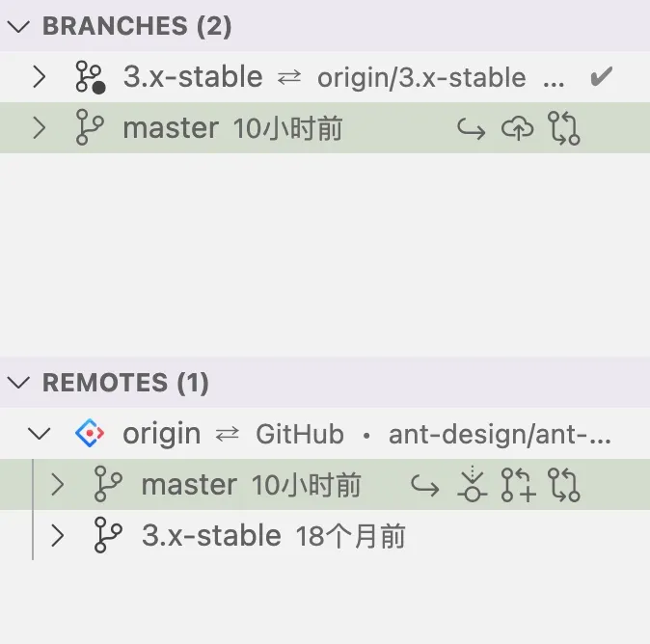Image resolution: width=650 pixels, height=644 pixels.
Task: Click the fetch/pull icon on origin master
Action: pos(472,485)
